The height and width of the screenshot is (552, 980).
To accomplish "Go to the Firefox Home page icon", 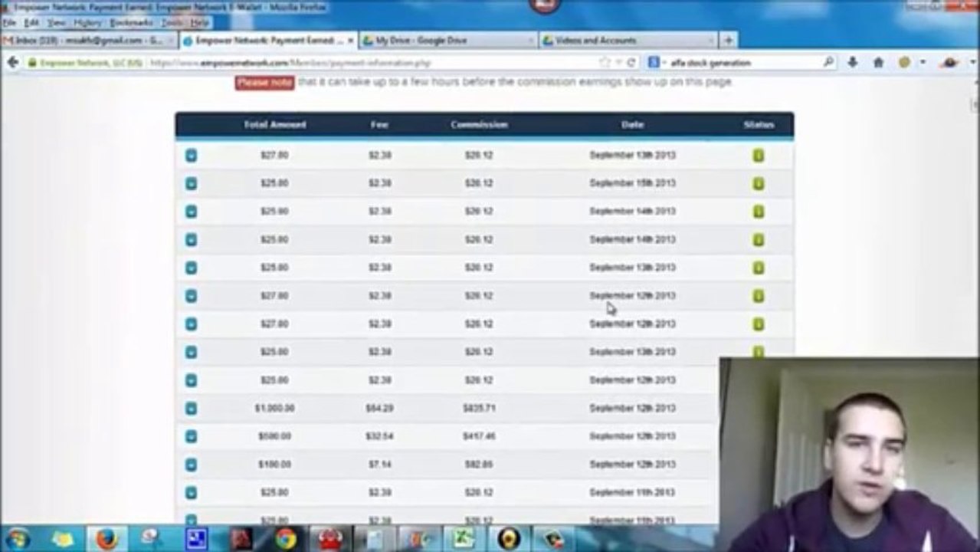I will 879,63.
